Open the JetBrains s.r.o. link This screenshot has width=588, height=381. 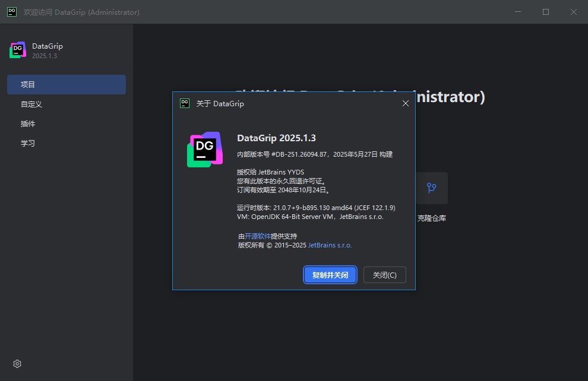(x=330, y=245)
